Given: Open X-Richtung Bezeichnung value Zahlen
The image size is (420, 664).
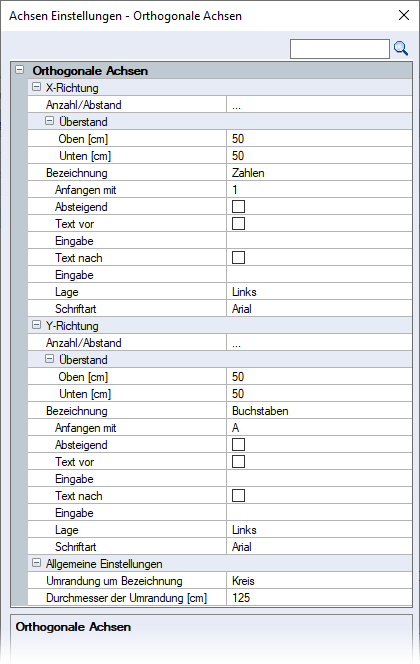Looking at the screenshot, I should click(319, 173).
